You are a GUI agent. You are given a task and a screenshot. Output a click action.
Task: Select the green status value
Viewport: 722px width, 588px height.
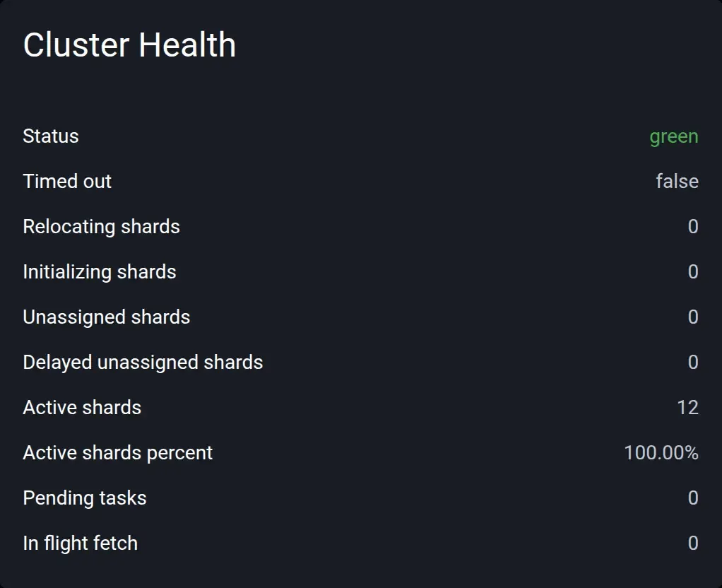[674, 137]
